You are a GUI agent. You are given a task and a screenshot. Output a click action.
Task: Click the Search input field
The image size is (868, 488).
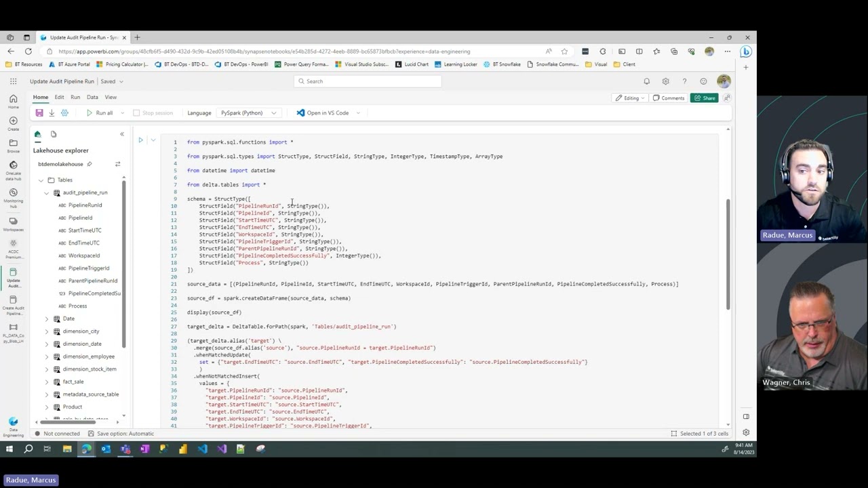coord(368,81)
